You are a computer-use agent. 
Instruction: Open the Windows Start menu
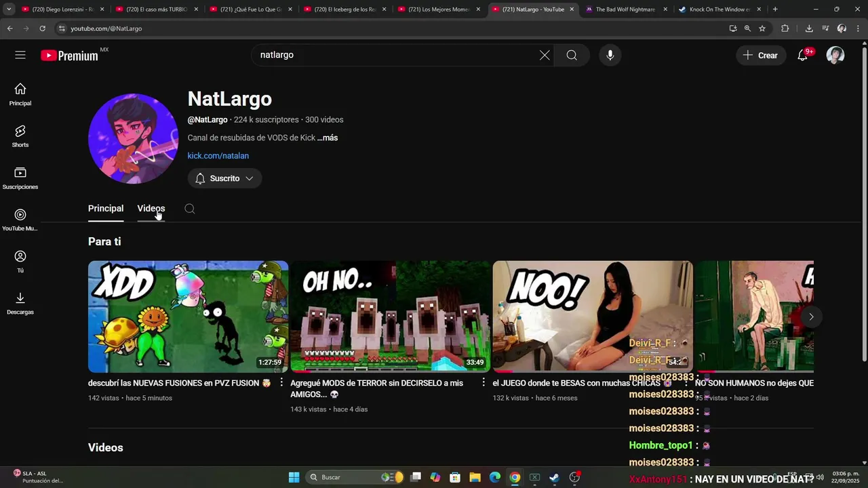click(294, 477)
